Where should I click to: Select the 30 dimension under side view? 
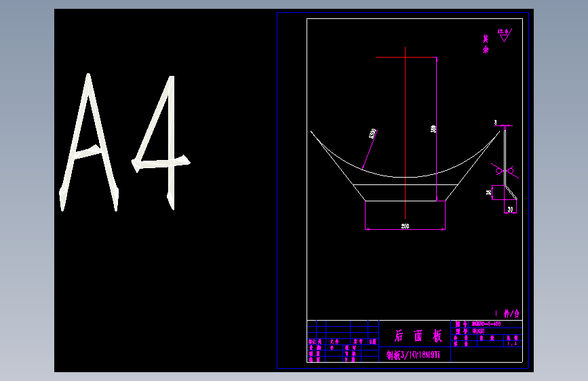(x=510, y=209)
